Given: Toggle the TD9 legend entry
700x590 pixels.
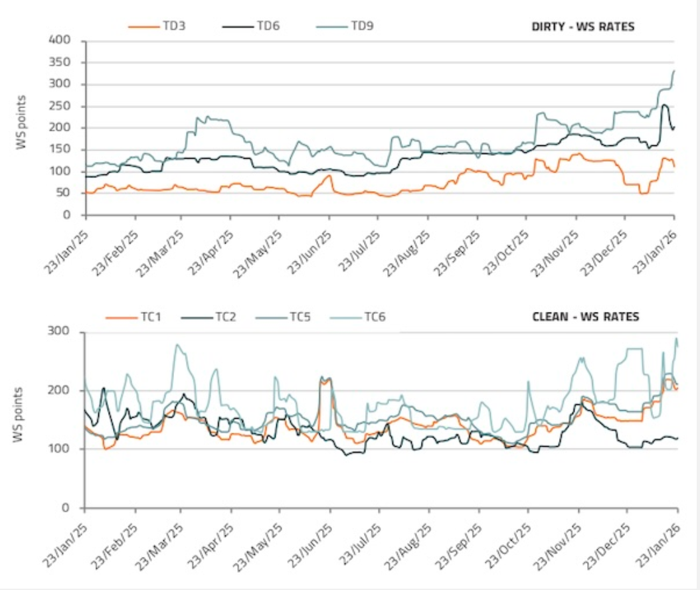Looking at the screenshot, I should point(361,27).
